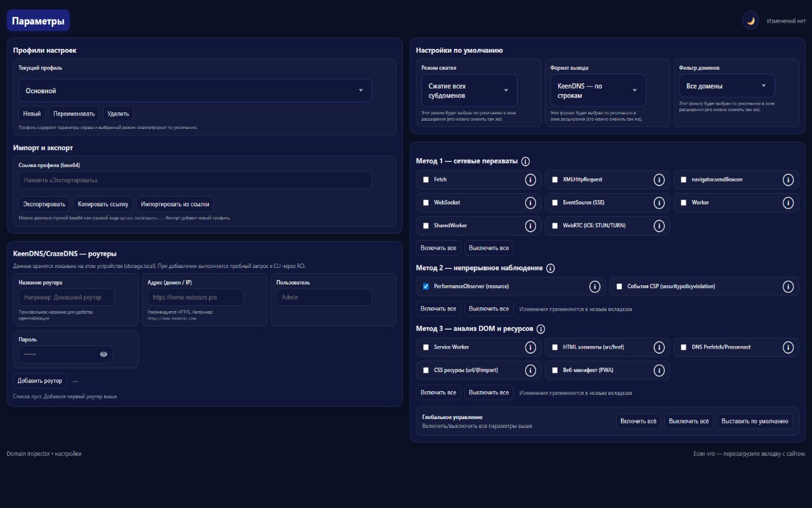Open the Текущий профиль dropdown

195,90
